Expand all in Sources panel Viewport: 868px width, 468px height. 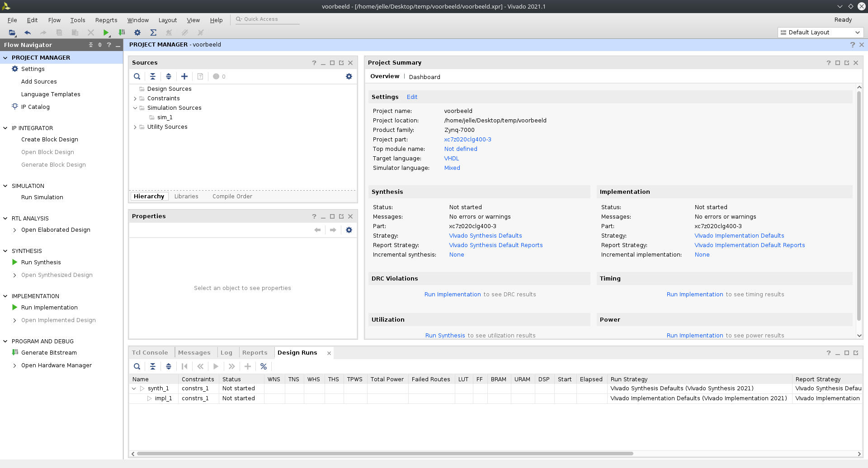(169, 76)
